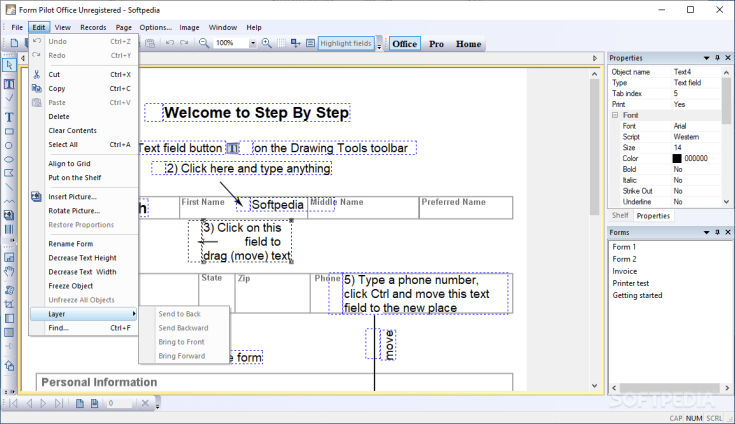735x424 pixels.
Task: Click the Home edition button
Action: point(468,44)
